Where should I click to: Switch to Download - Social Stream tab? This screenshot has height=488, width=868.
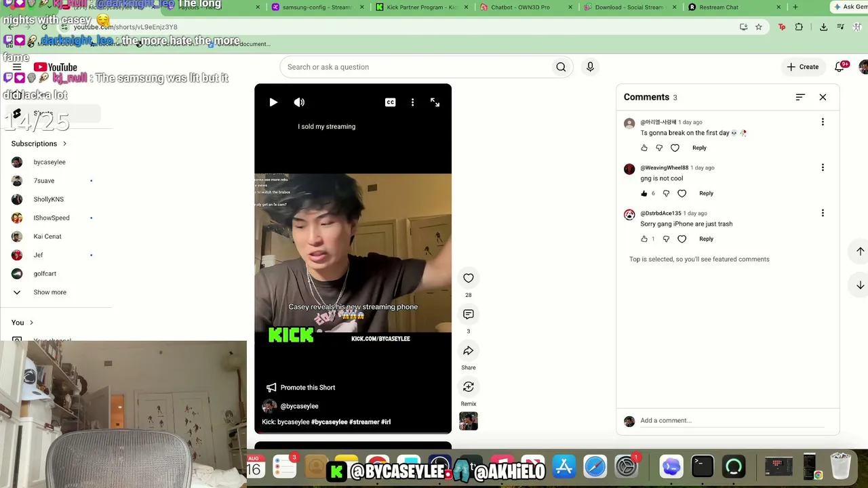pyautogui.click(x=630, y=7)
